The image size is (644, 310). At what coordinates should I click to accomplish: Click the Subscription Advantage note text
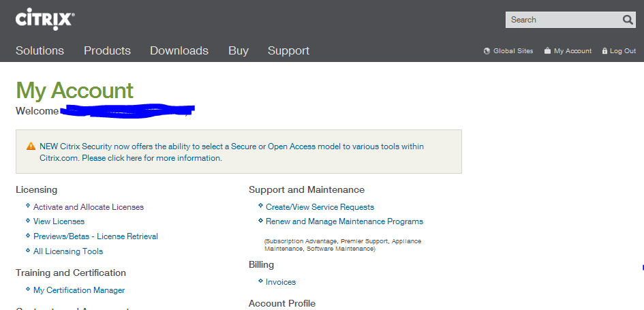pos(343,245)
